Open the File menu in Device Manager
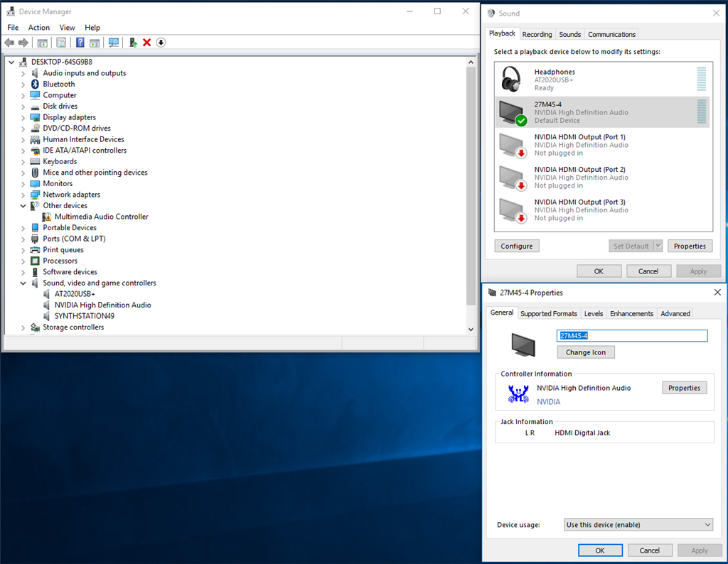This screenshot has height=564, width=728. [x=13, y=28]
